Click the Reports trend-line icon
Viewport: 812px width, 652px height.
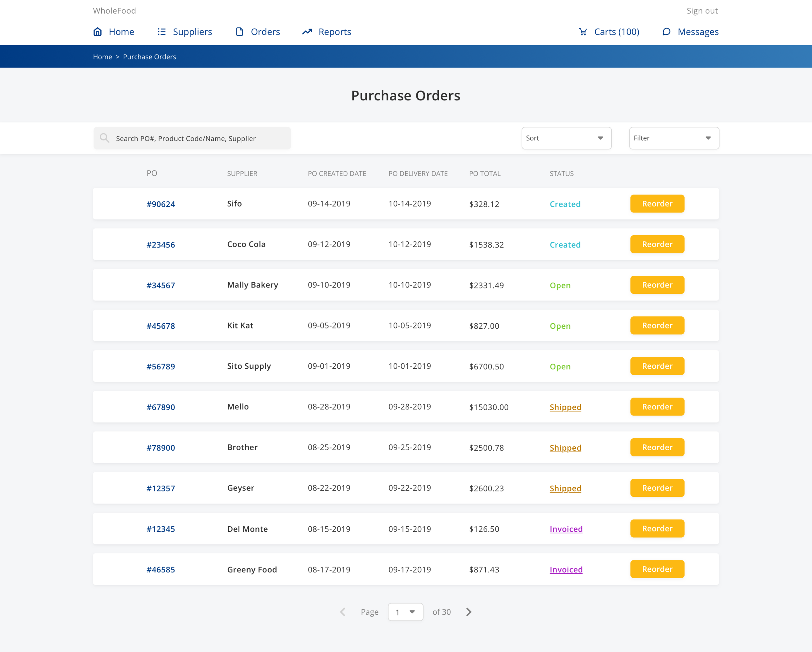(x=307, y=32)
